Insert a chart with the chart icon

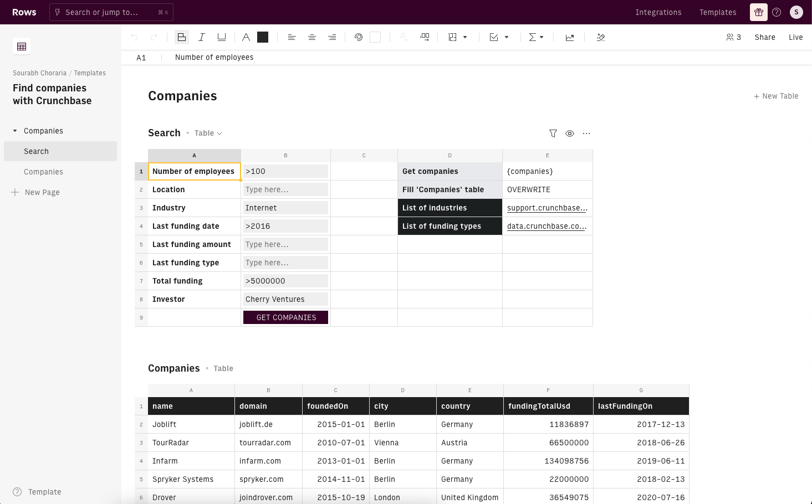(570, 37)
